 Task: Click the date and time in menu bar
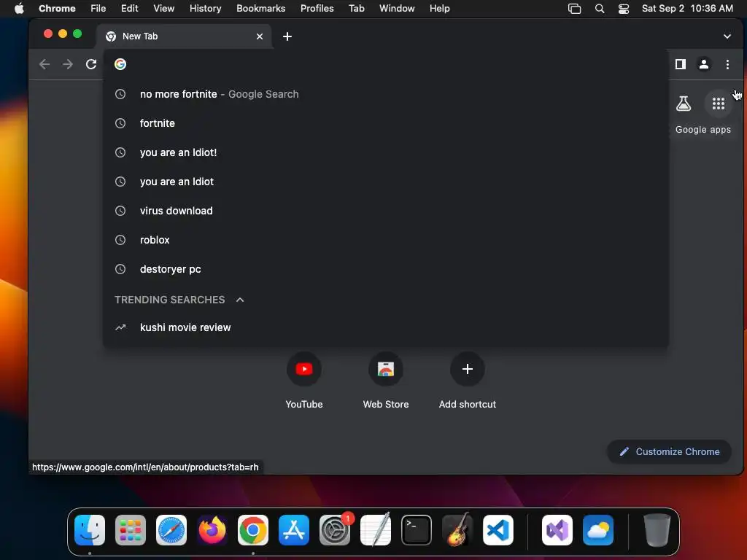[687, 9]
